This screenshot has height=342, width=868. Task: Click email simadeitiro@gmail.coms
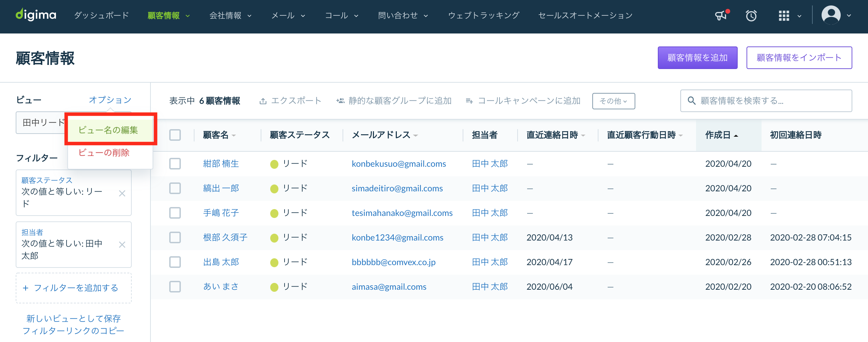[397, 188]
